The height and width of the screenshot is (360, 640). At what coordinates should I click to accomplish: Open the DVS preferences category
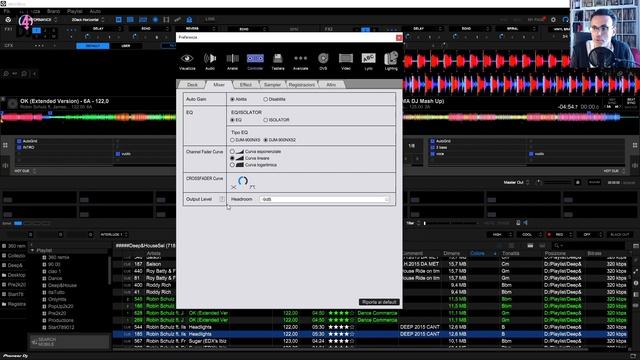[x=323, y=61]
